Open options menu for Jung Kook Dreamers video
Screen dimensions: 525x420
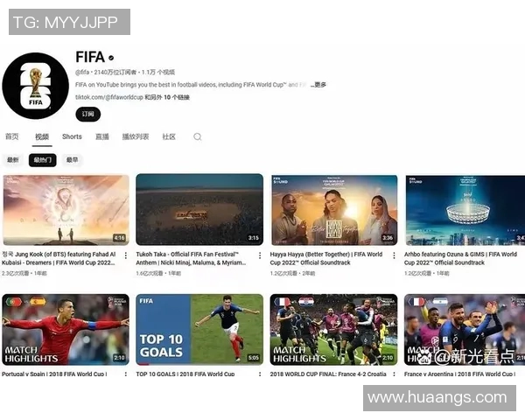click(125, 255)
